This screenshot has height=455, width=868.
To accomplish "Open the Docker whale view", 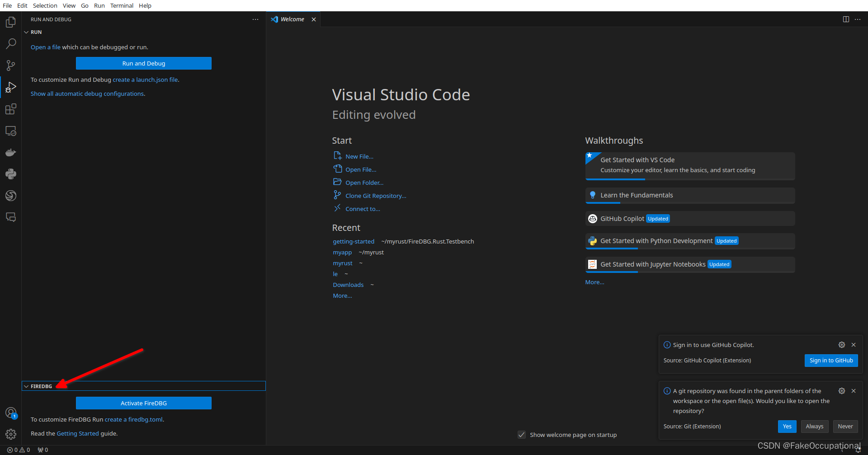I will (x=11, y=152).
